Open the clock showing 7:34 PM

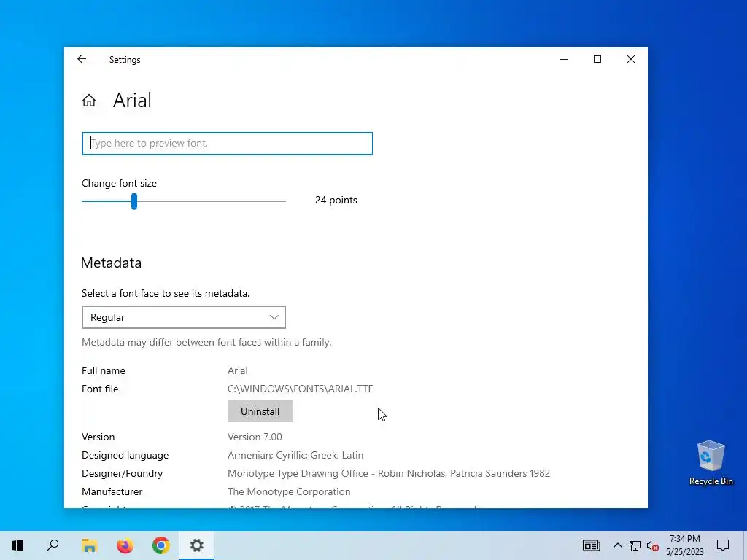coord(684,545)
